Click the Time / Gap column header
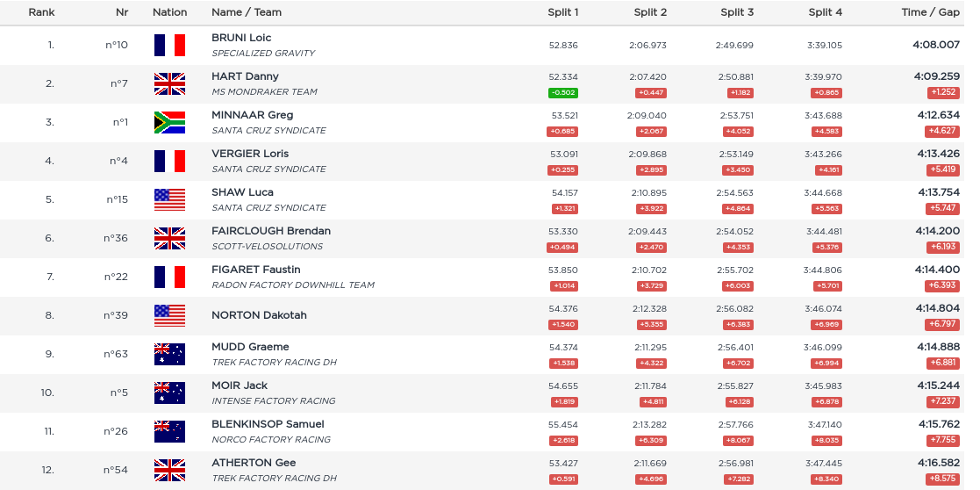 tap(930, 12)
